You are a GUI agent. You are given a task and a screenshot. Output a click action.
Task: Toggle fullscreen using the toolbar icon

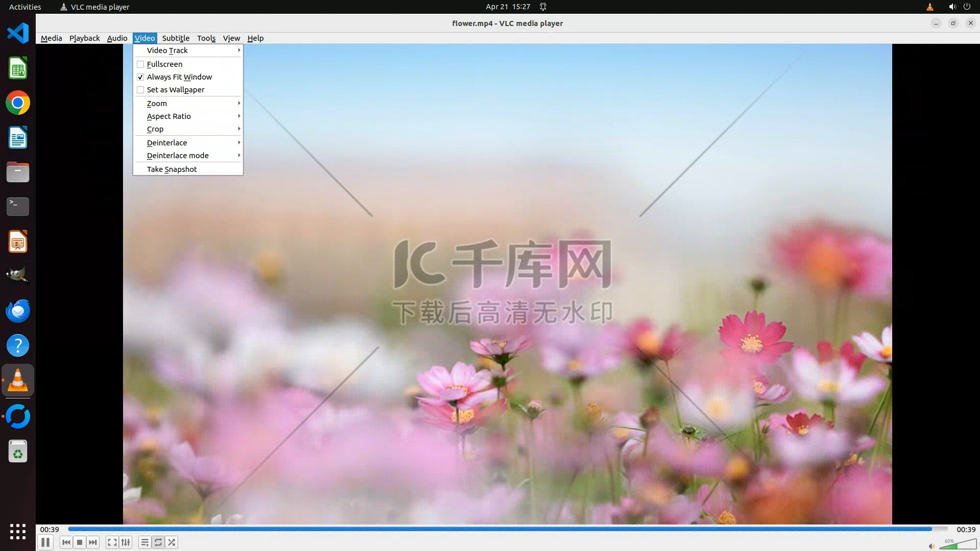tap(112, 542)
